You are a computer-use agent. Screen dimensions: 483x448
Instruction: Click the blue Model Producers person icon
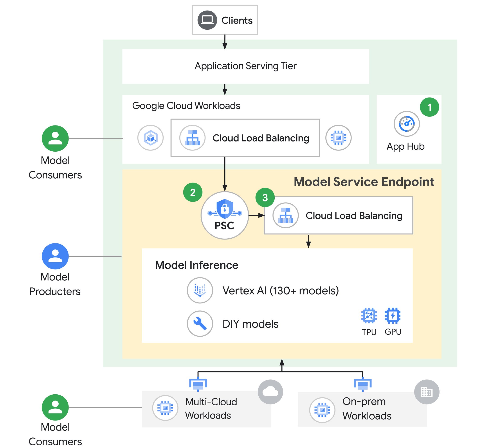[55, 256]
